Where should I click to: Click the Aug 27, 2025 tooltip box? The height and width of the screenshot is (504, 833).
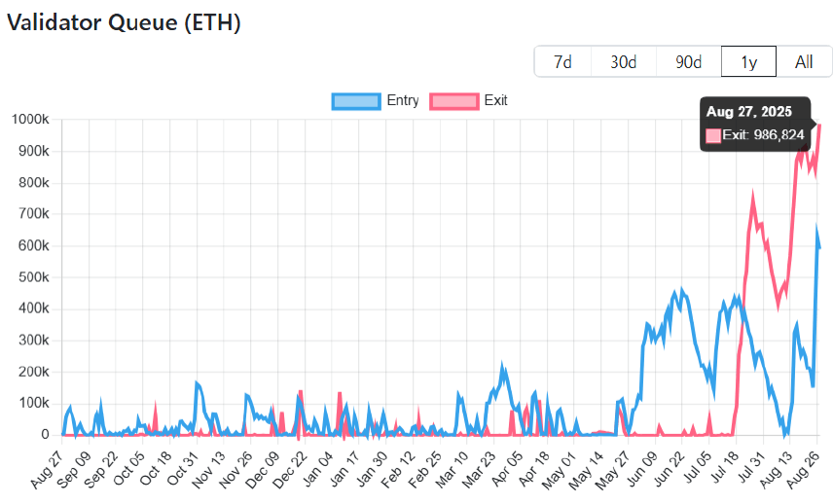(x=755, y=124)
